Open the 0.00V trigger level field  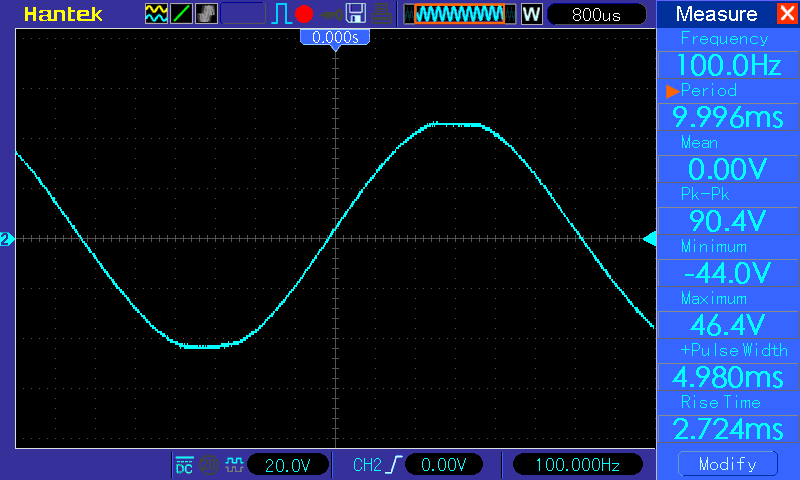pyautogui.click(x=443, y=465)
